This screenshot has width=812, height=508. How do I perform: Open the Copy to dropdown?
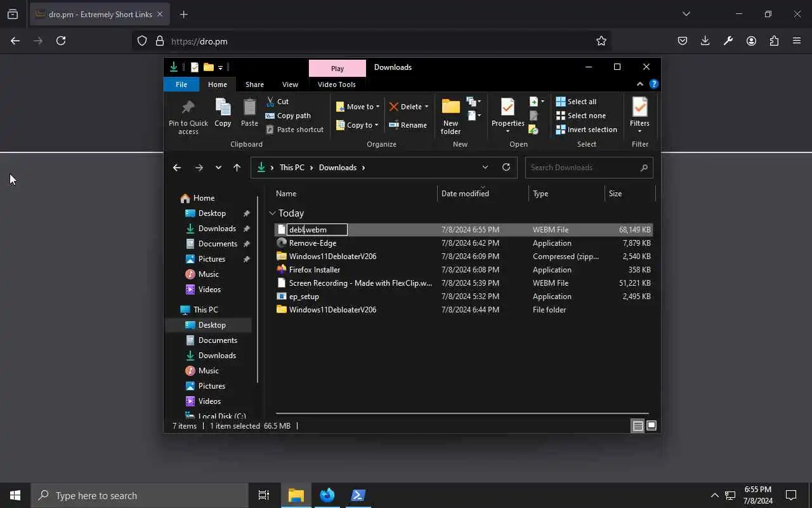point(357,125)
